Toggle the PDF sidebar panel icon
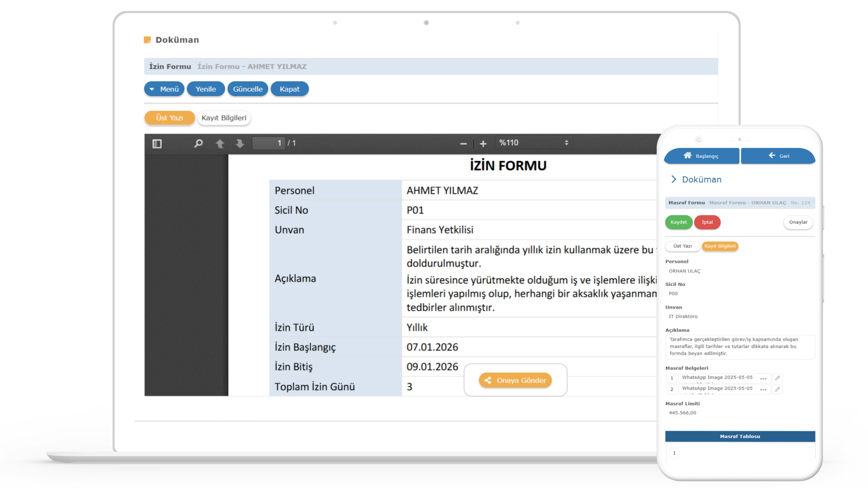This screenshot has width=868, height=488. 157,144
